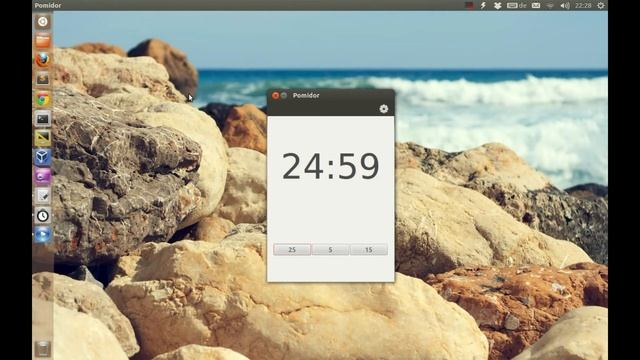
Task: Launch Google Chrome from the dock
Action: point(42,99)
